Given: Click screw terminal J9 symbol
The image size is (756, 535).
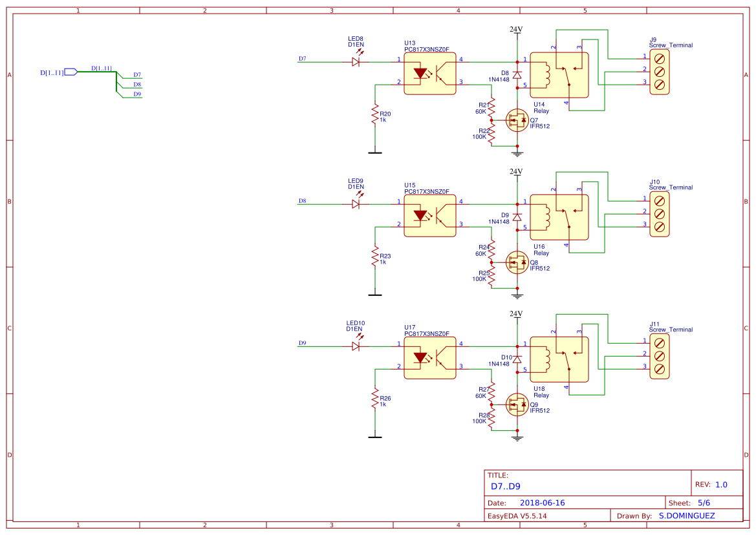Looking at the screenshot, I should point(660,71).
